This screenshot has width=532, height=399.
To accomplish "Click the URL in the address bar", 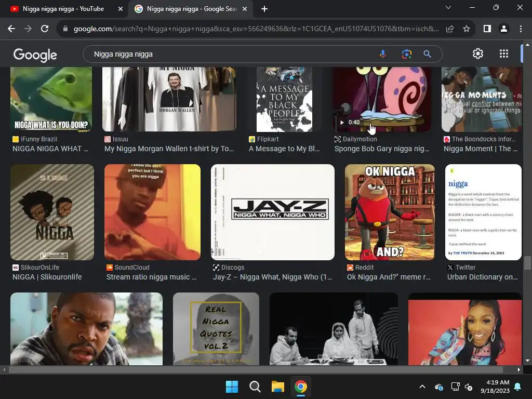I will point(256,29).
